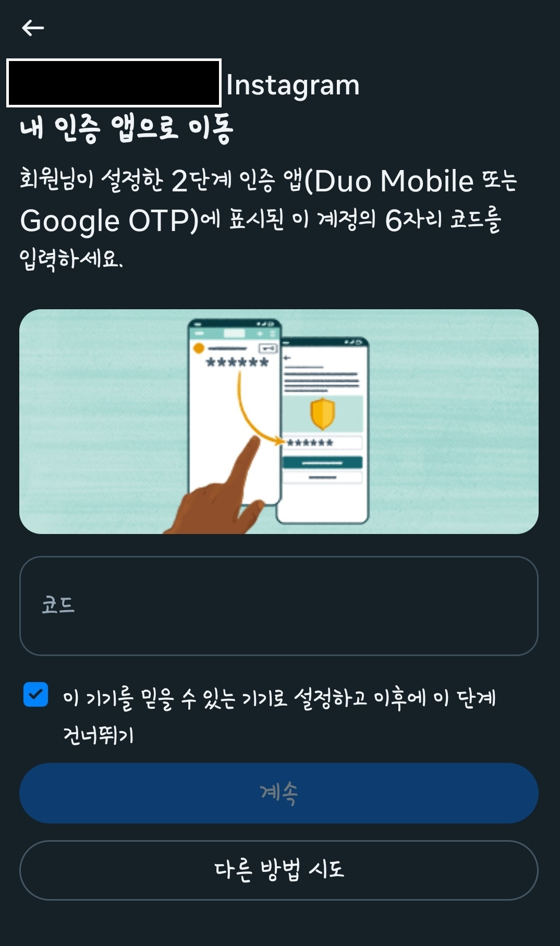Screen dimensions: 560x946
Task: Click the key icon in left phone illustration
Action: click(268, 348)
